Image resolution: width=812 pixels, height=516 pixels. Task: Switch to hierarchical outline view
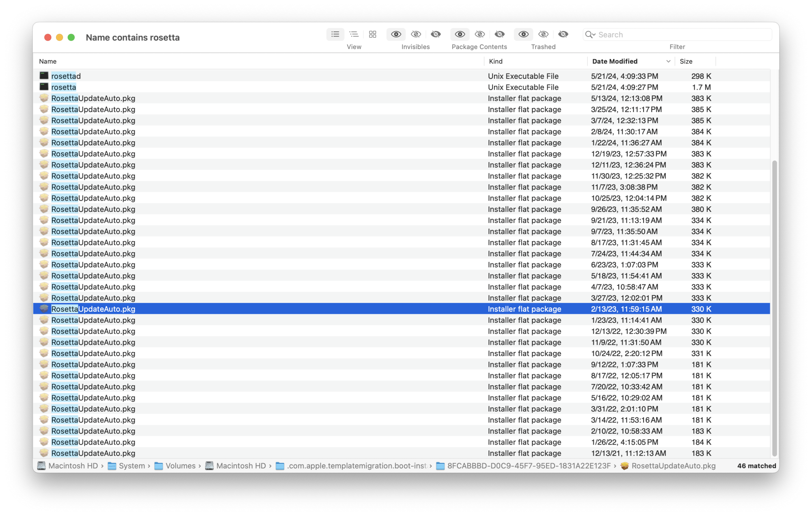[x=354, y=35]
